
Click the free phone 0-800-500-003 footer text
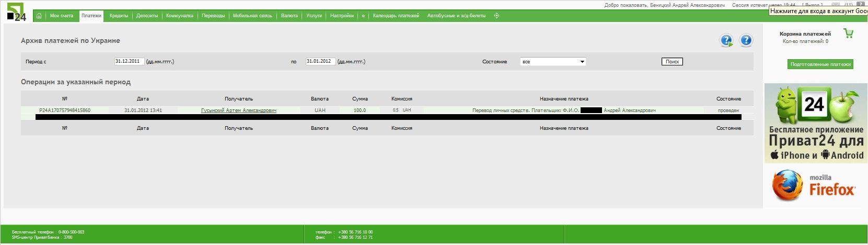click(x=48, y=232)
